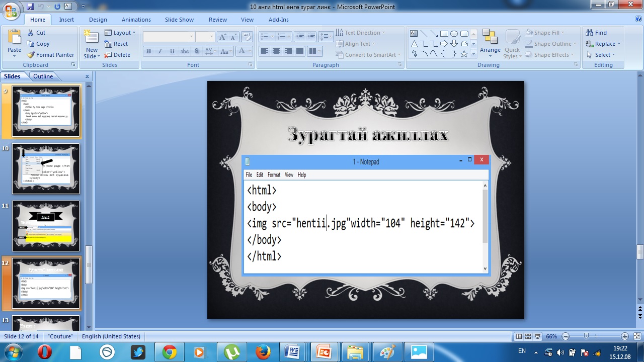Open the Align Text dropdown
This screenshot has width=644, height=362.
click(x=356, y=44)
